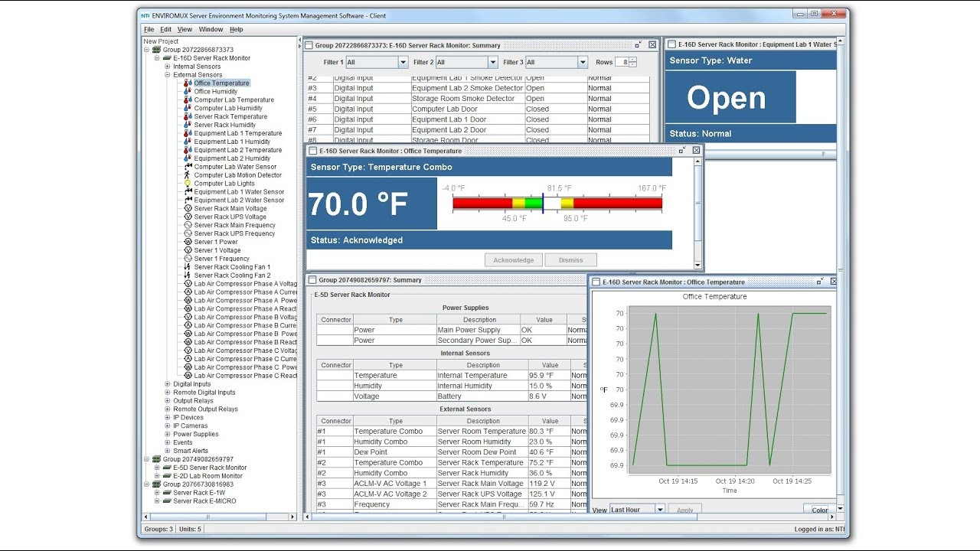
Task: Expand the Internal Sensors tree node
Action: (x=168, y=67)
